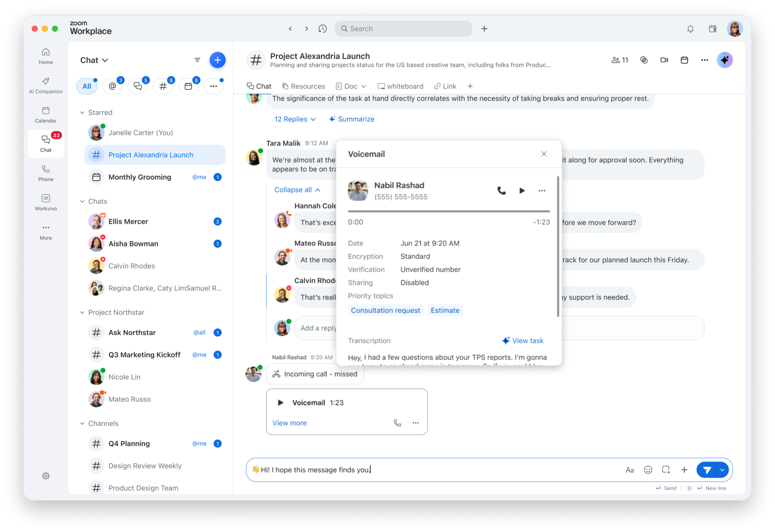This screenshot has width=775, height=532.
Task: Open settings gear in sidebar
Action: tap(45, 476)
